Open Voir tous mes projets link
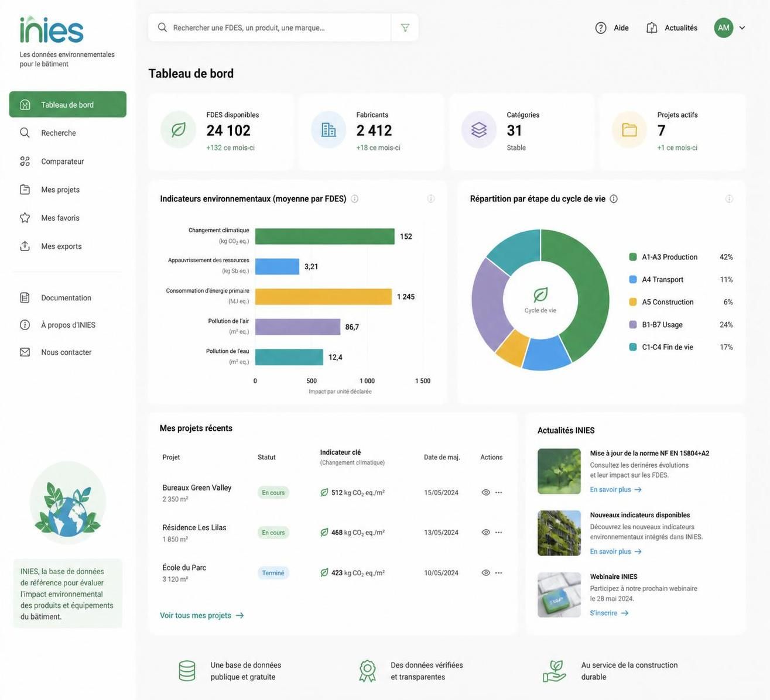This screenshot has width=770, height=700. (x=202, y=616)
